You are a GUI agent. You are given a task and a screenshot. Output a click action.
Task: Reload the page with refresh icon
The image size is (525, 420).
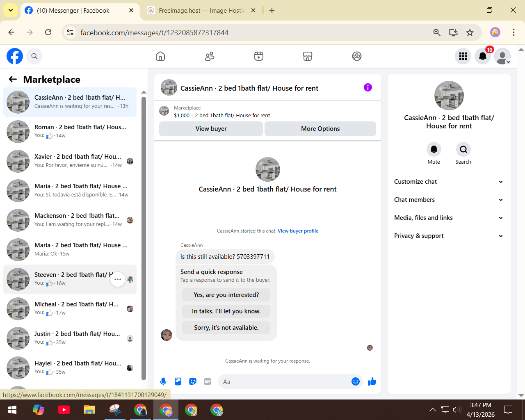48,32
